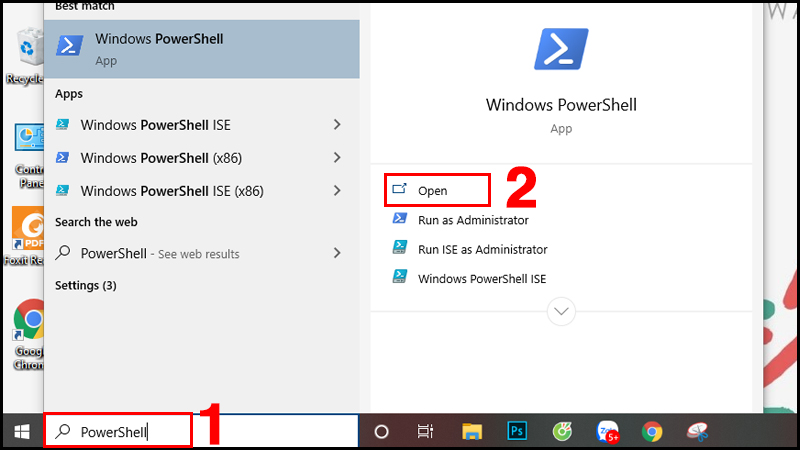
Task: Open Zalo app with 5+ badge
Action: click(x=608, y=432)
